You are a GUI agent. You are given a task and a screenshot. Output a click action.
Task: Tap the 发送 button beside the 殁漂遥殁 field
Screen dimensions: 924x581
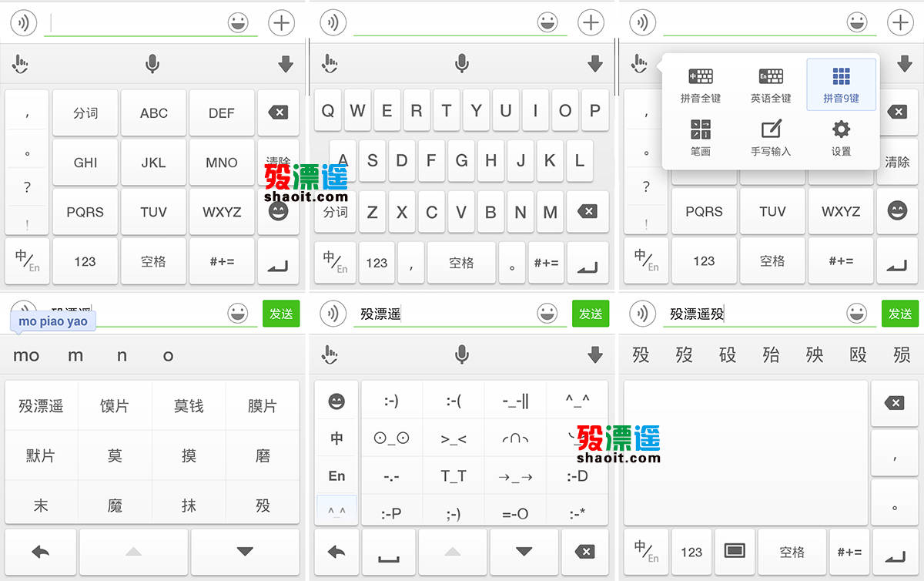coord(900,314)
